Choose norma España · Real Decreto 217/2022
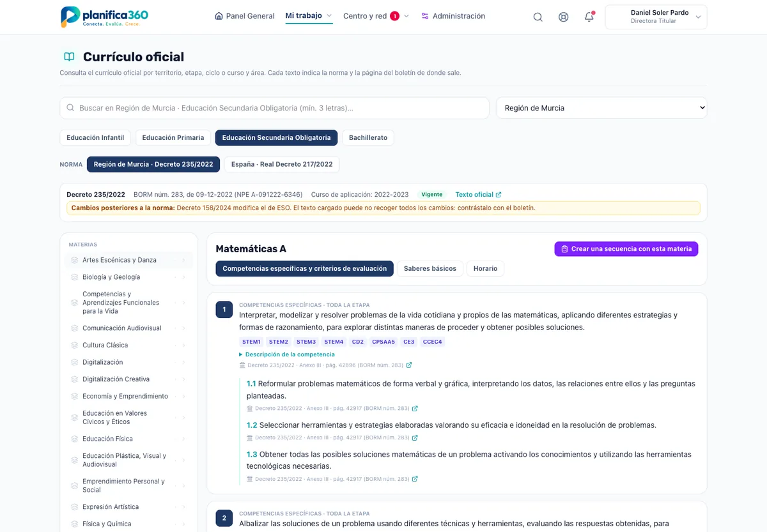767x532 pixels. [x=282, y=164]
